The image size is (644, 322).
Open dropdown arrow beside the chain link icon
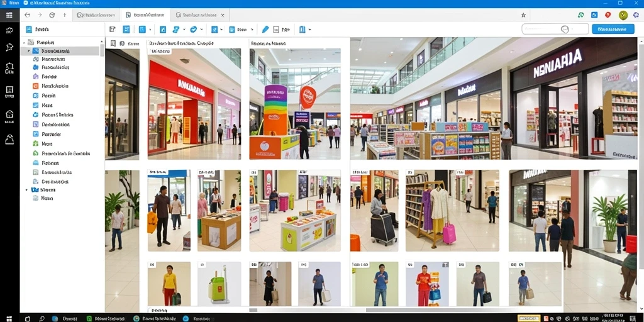184,30
